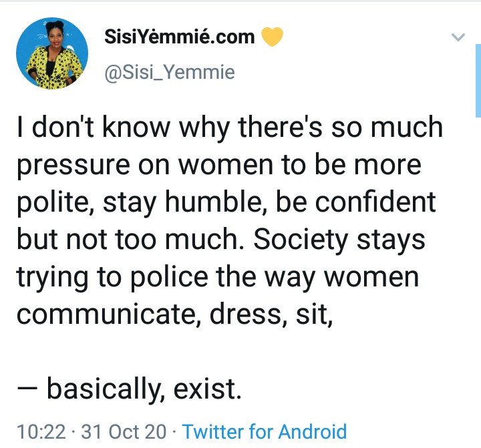This screenshot has height=448, width=481.
Task: Click the 31 Oct 20 date
Action: point(124,431)
